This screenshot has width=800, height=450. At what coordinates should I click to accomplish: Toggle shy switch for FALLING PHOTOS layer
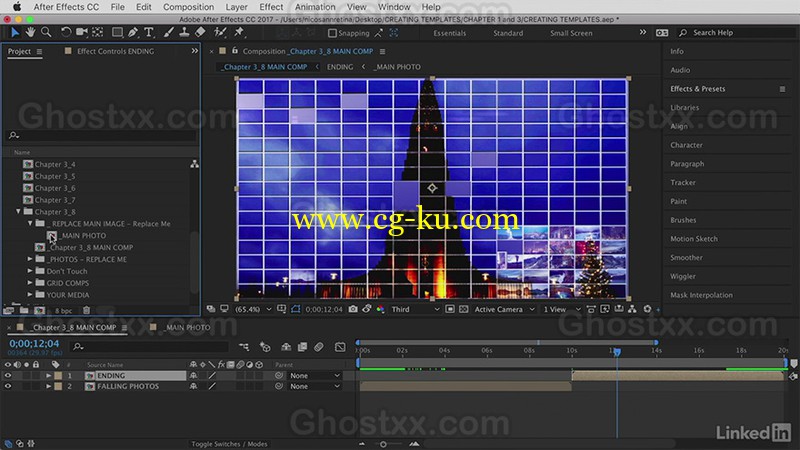coord(193,386)
